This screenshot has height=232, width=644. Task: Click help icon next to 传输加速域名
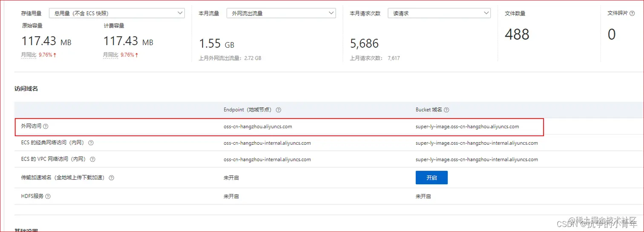pos(112,178)
